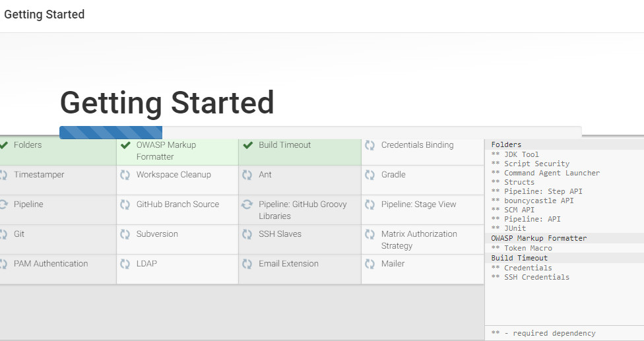The image size is (644, 341).
Task: Click the pending icon beside GitHub Branch Source
Action: [125, 204]
